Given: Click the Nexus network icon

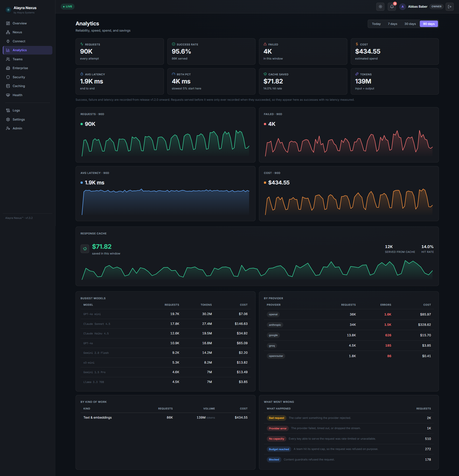Looking at the screenshot, I should pos(8,32).
